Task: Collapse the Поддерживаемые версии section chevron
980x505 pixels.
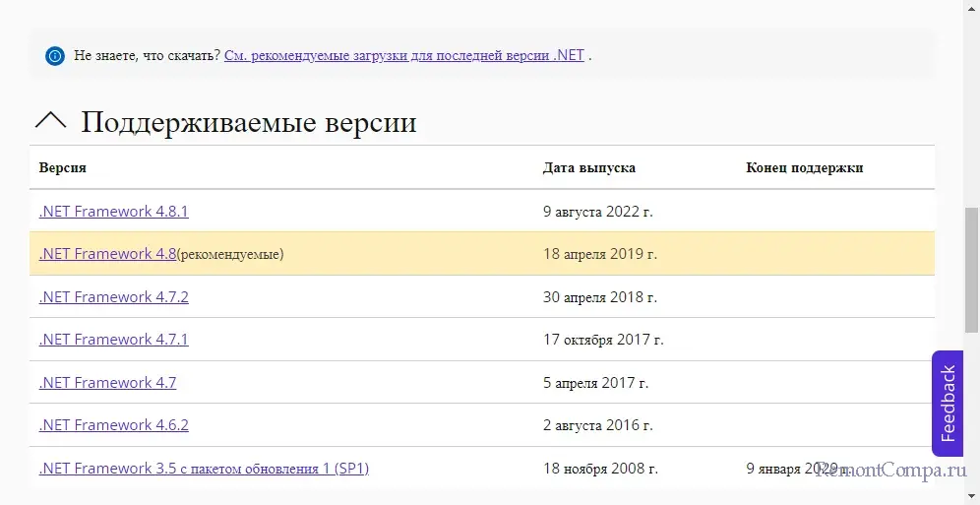Action: click(51, 121)
